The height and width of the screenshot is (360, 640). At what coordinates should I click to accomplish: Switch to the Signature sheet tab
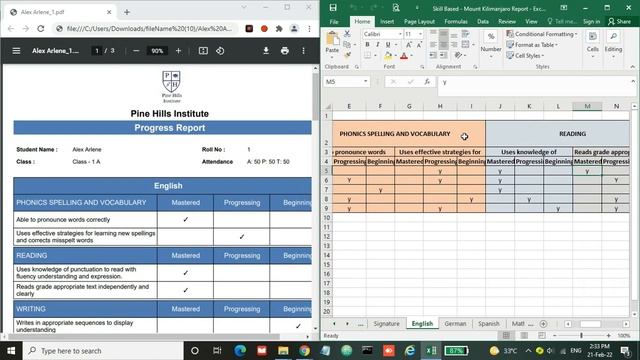tap(386, 323)
